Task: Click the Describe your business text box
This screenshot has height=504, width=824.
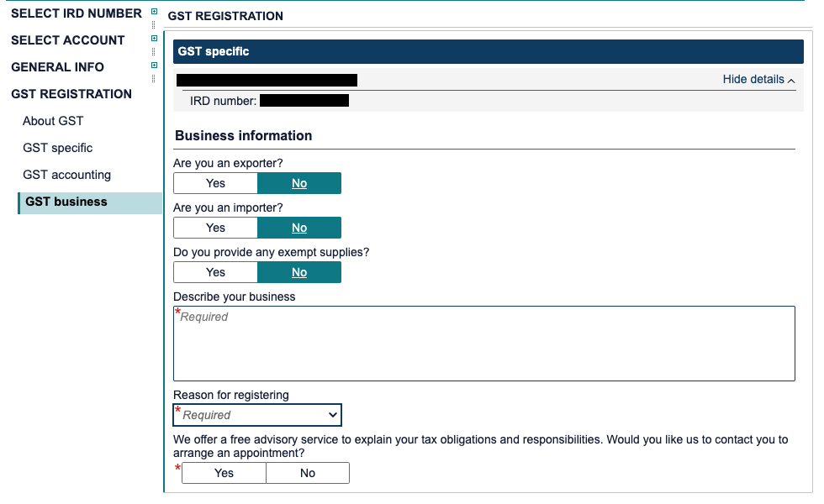Action: [x=483, y=344]
